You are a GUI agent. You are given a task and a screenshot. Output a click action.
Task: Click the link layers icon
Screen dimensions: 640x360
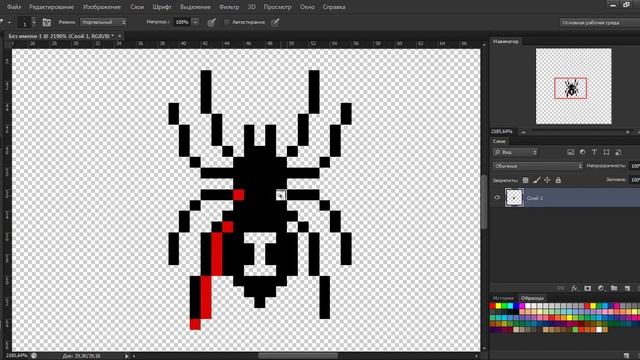point(561,288)
